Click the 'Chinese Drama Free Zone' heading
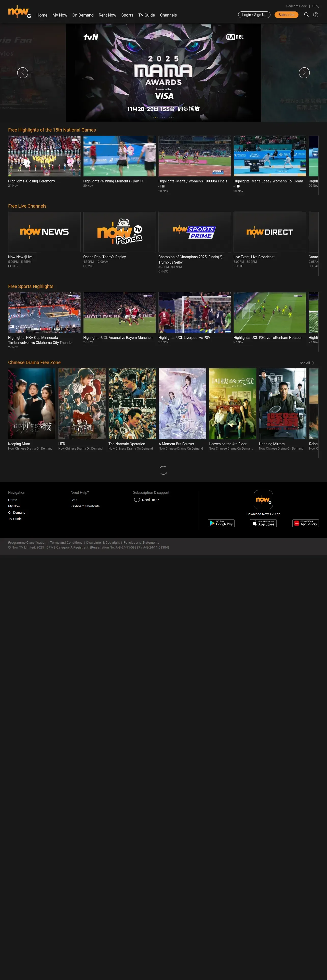Screen dimensions: 327x980 tap(34, 363)
